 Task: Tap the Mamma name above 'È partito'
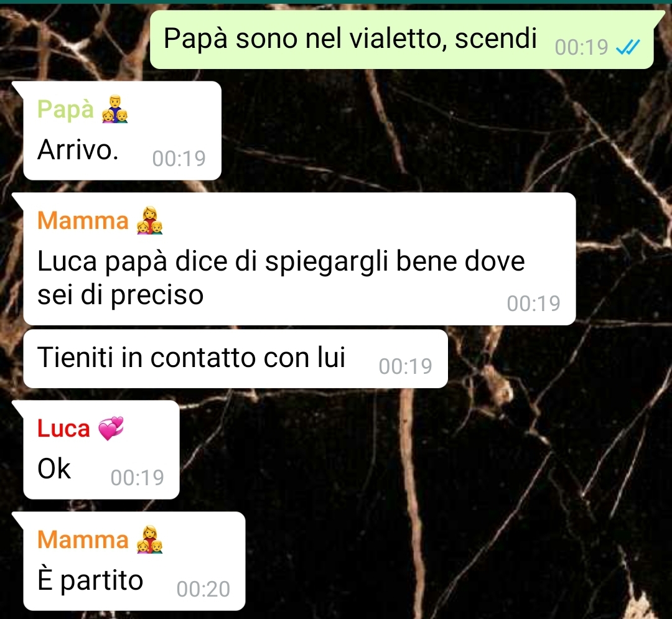tap(83, 539)
